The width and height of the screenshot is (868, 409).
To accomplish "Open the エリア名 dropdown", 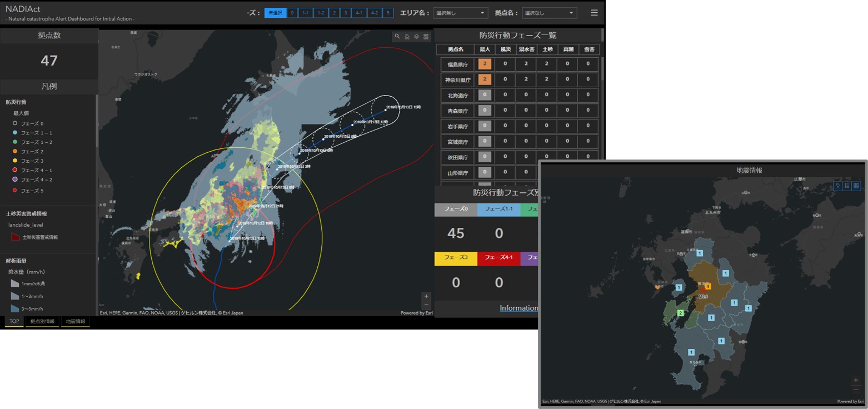I will click(460, 13).
